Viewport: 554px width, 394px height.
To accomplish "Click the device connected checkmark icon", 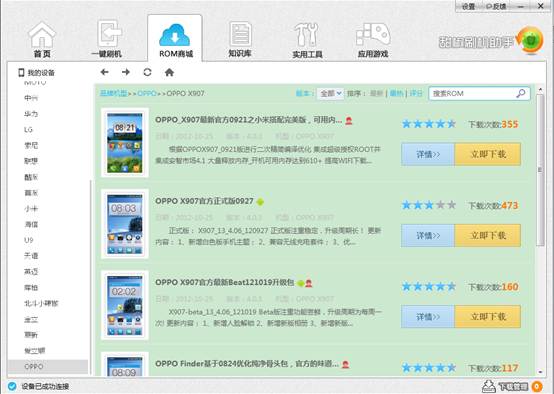I will (12, 386).
